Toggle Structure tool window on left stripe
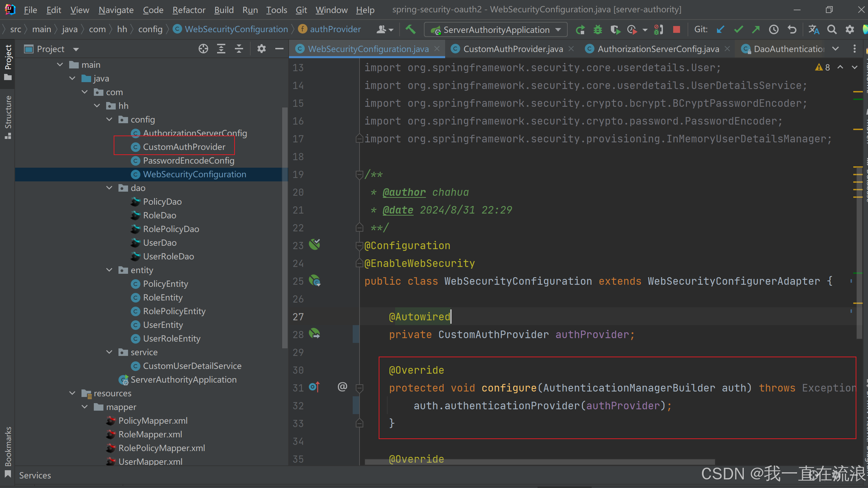The width and height of the screenshot is (868, 488). 8,116
